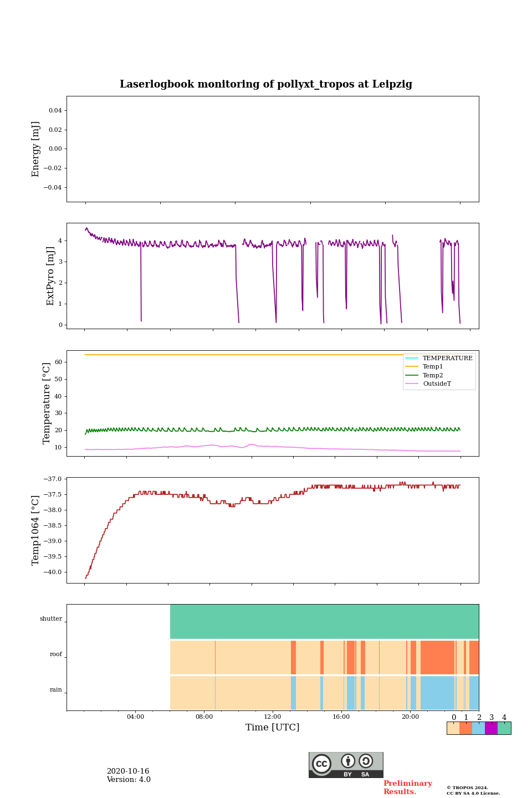Screen dimensions: 532x798
Task: Select the light blue colorbar swatch
Action: 478,728
